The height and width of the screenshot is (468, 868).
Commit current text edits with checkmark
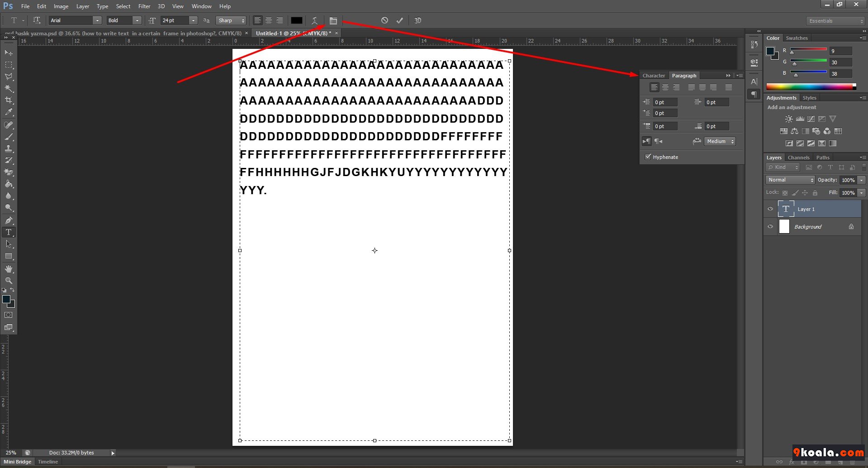click(x=399, y=20)
